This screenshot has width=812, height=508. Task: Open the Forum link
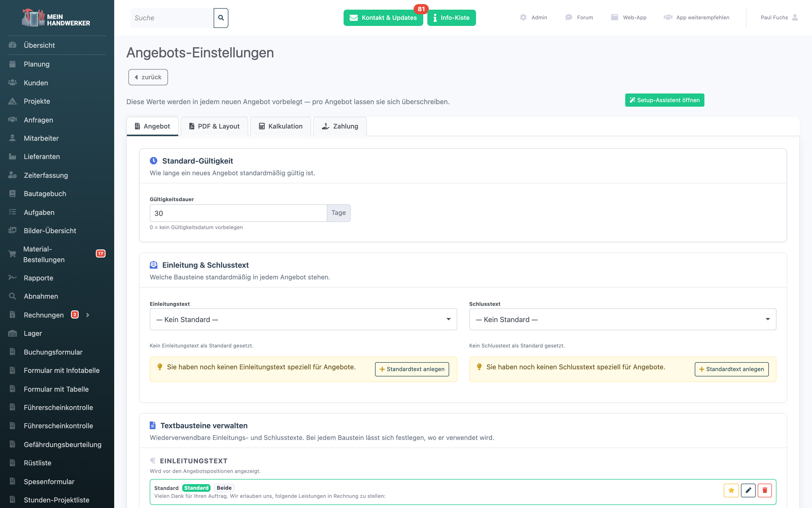[x=579, y=18]
